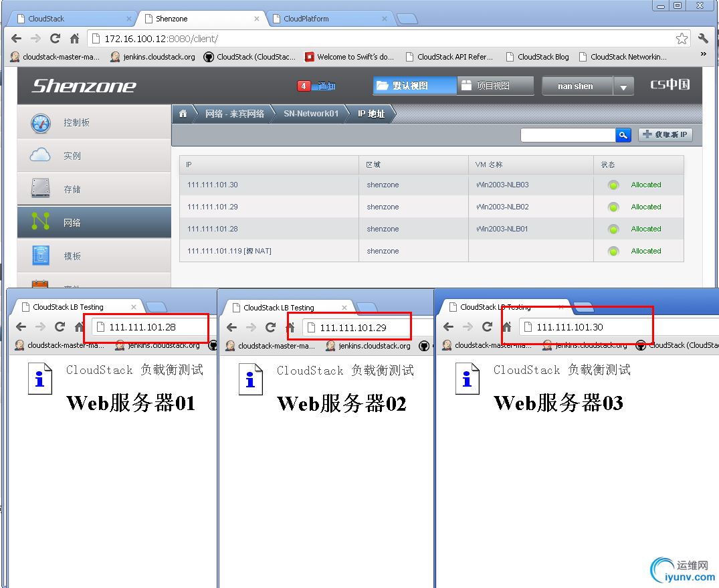
Task: Click the home icon in breadcrumb bar
Action: pyautogui.click(x=183, y=114)
